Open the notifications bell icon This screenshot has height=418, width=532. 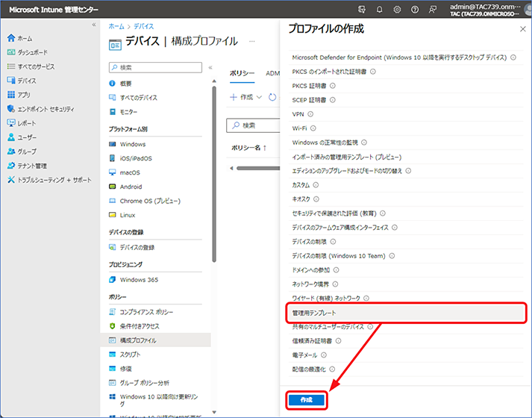click(379, 10)
